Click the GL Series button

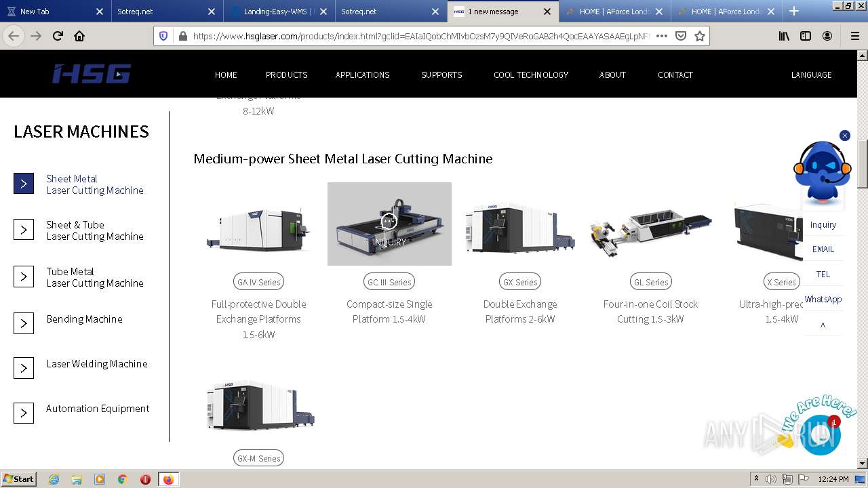[x=650, y=282]
